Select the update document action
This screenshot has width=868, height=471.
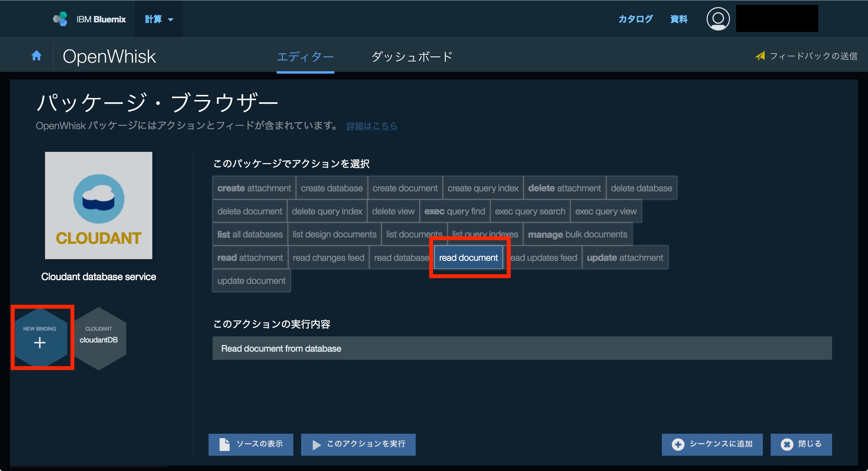pyautogui.click(x=251, y=280)
